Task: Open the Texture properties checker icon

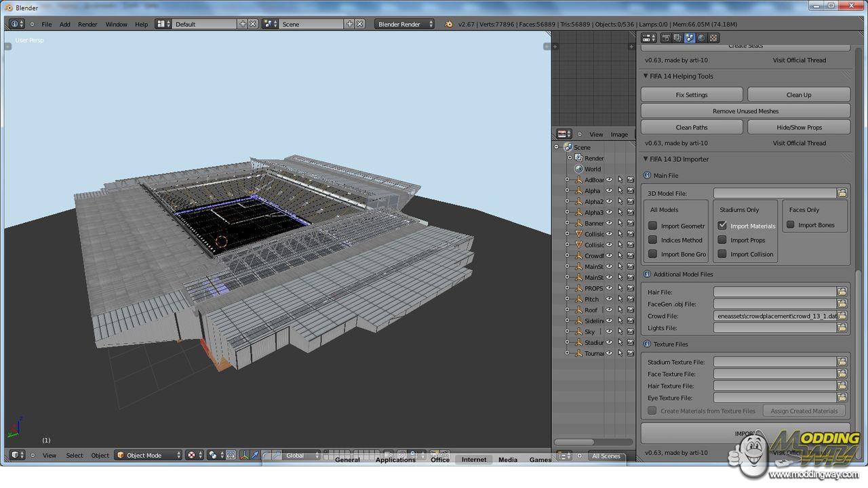Action: [713, 38]
